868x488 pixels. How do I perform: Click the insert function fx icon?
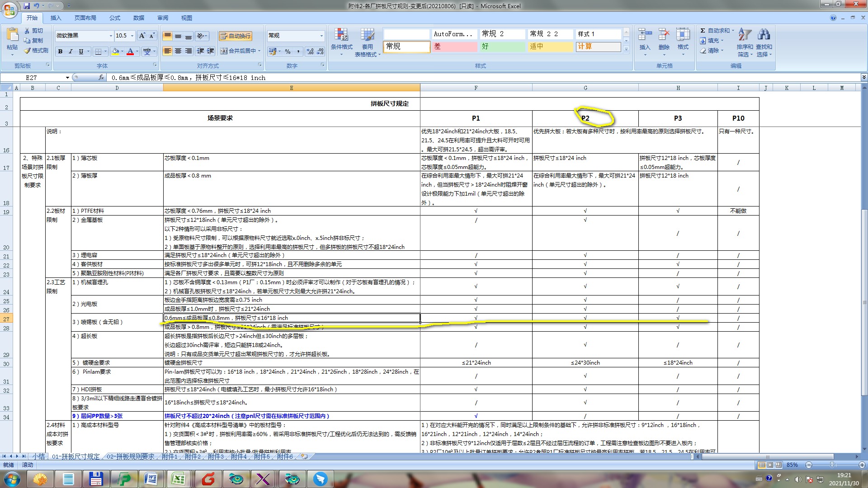click(101, 78)
